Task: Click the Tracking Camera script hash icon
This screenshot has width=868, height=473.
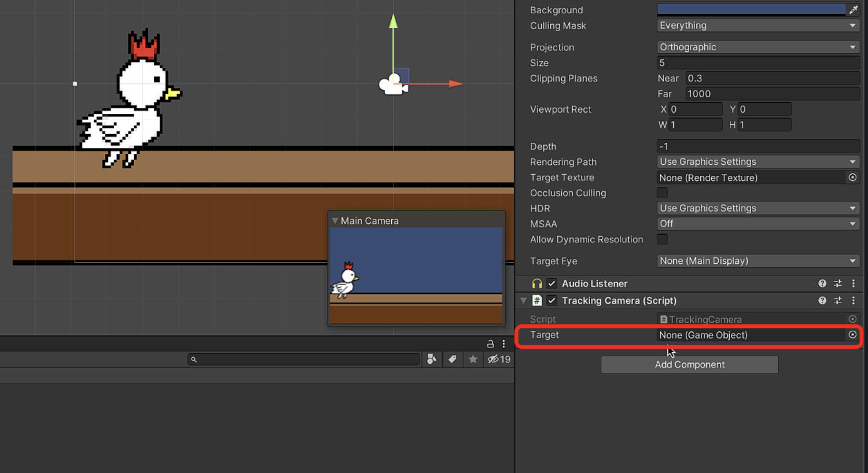Action: click(537, 301)
